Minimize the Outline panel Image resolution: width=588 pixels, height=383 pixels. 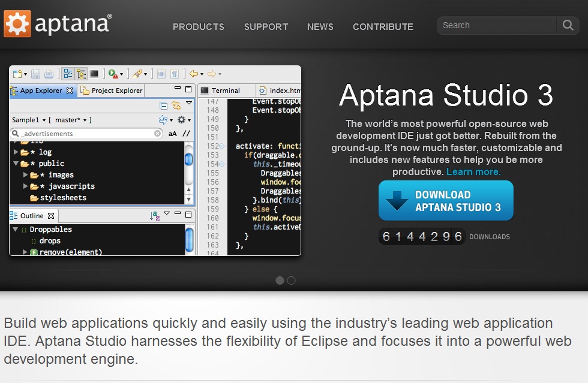point(178,213)
